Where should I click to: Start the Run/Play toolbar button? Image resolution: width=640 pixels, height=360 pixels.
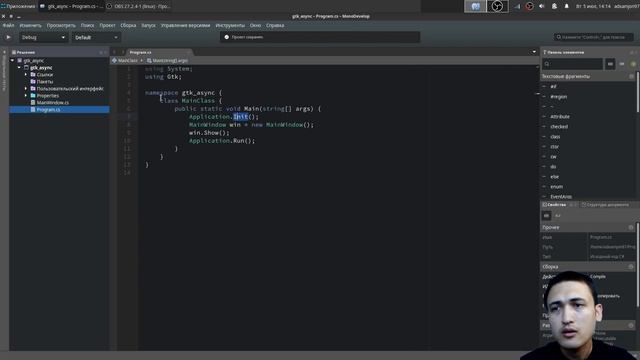(8, 37)
